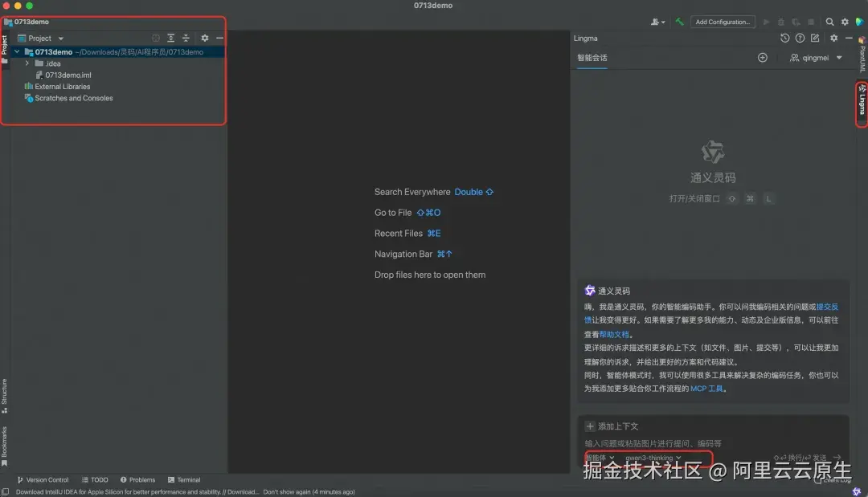Click the Run with Coverage icon
Image resolution: width=868 pixels, height=497 pixels.
coord(796,22)
